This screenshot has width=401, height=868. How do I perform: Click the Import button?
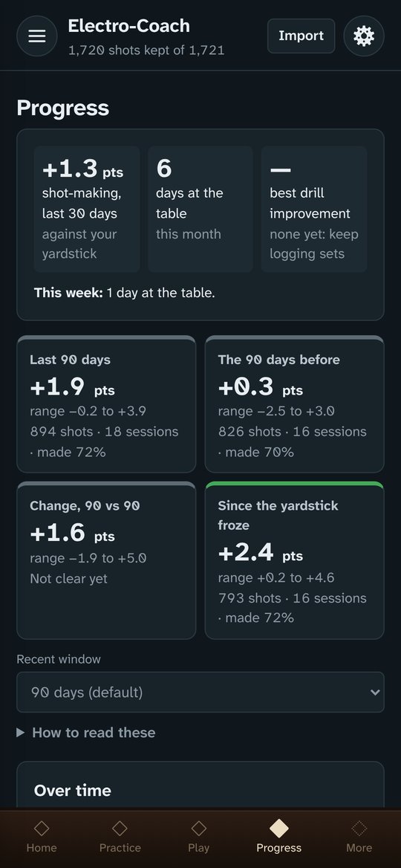coord(301,36)
